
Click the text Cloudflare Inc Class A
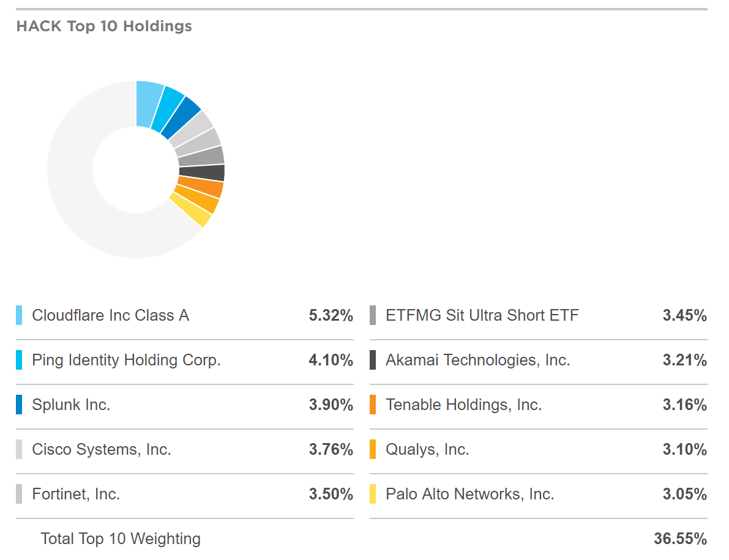(111, 315)
